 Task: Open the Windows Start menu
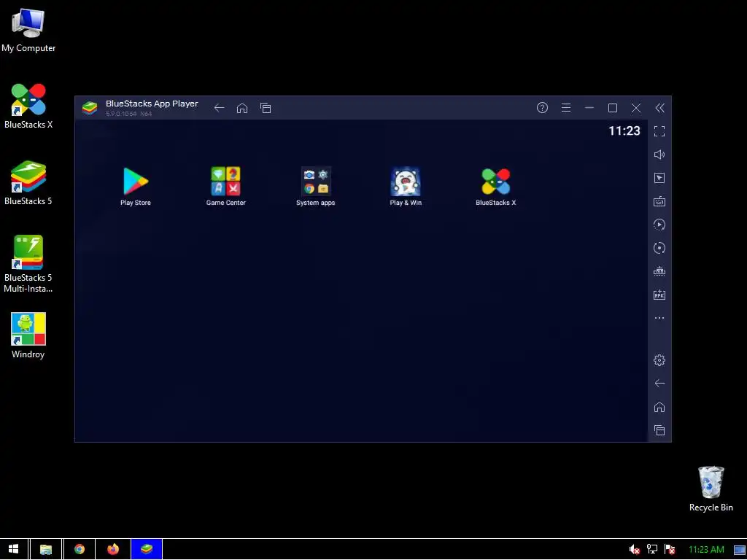tap(14, 549)
